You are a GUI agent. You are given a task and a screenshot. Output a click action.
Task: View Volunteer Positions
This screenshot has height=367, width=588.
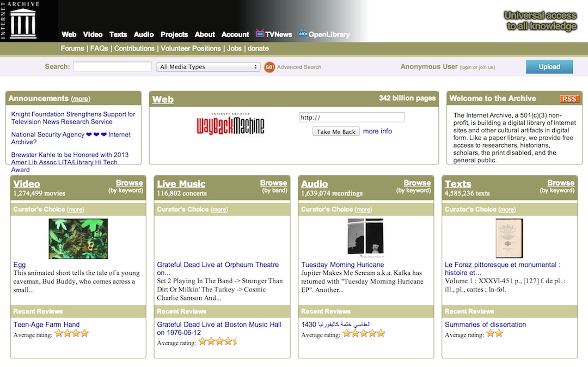pos(191,48)
